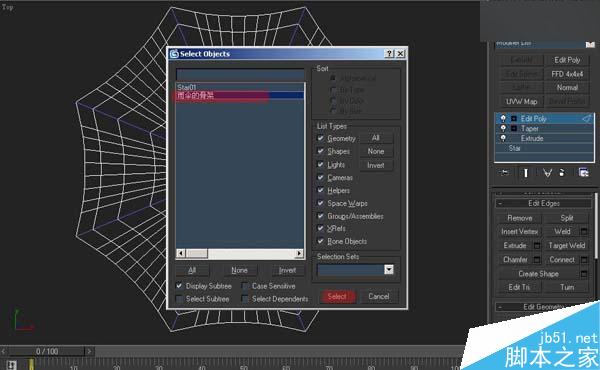This screenshot has height=370, width=600.
Task: Open the Chamfer settings box icon
Action: tap(537, 259)
